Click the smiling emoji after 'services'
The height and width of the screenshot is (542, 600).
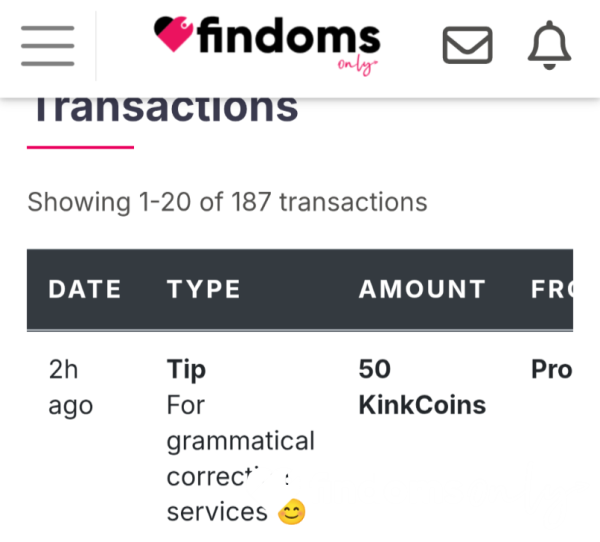coord(292,512)
